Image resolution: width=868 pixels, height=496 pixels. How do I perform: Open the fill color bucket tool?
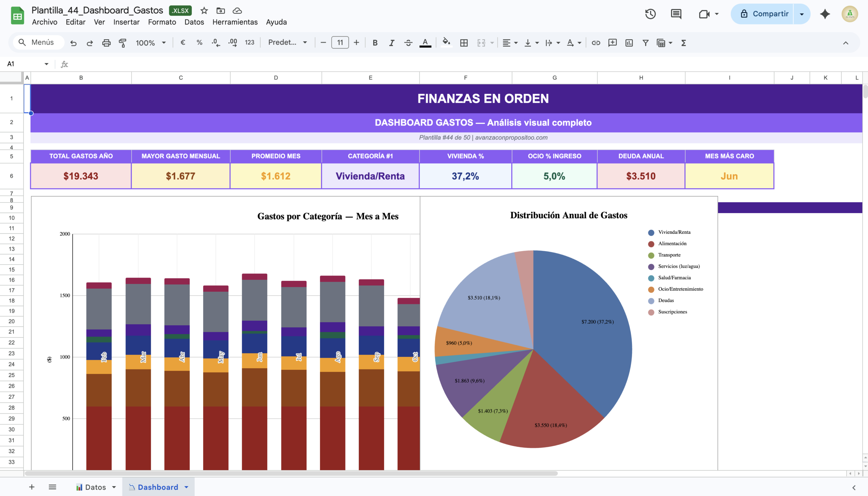pos(446,43)
